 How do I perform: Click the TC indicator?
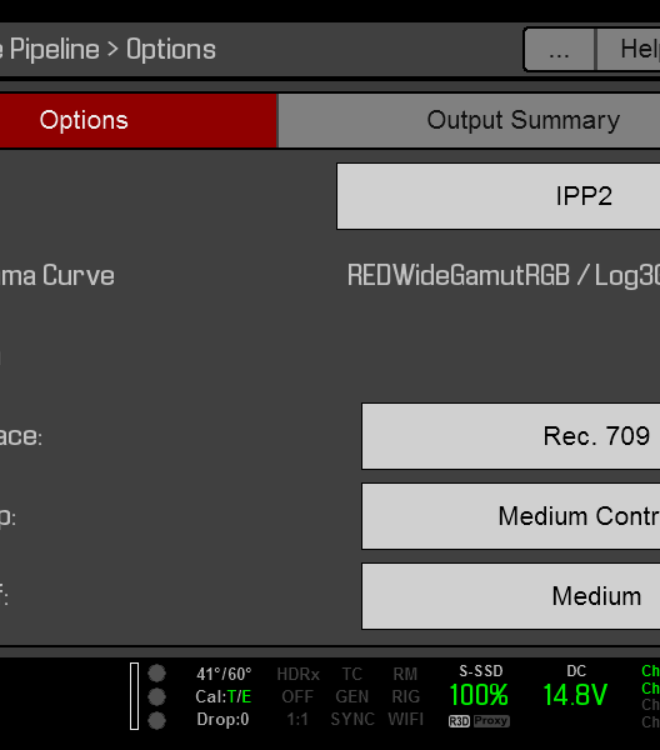pyautogui.click(x=352, y=674)
